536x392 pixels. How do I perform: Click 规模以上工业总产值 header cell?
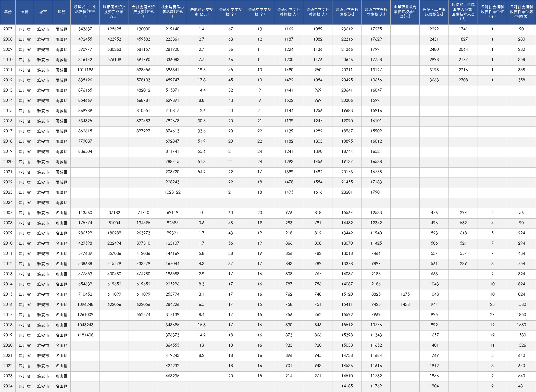pyautogui.click(x=85, y=12)
